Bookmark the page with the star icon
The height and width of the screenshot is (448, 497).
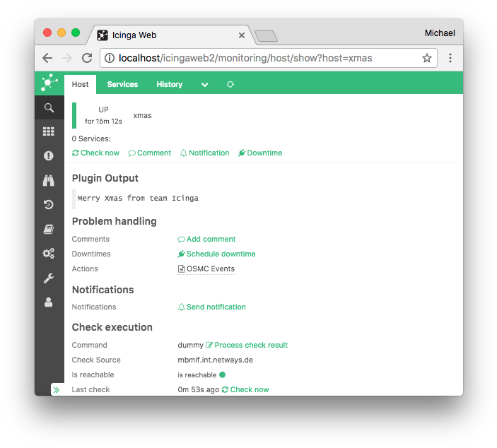(426, 58)
